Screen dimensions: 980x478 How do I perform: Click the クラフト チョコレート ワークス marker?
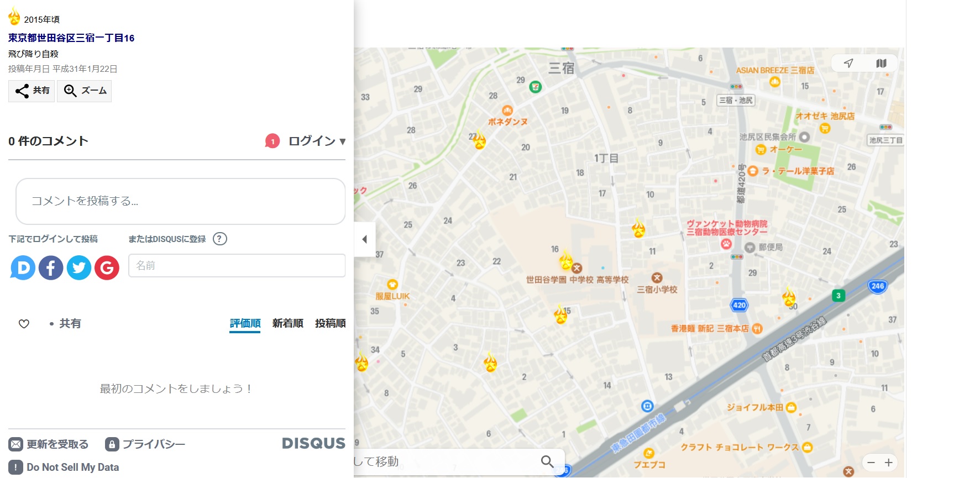pyautogui.click(x=807, y=447)
